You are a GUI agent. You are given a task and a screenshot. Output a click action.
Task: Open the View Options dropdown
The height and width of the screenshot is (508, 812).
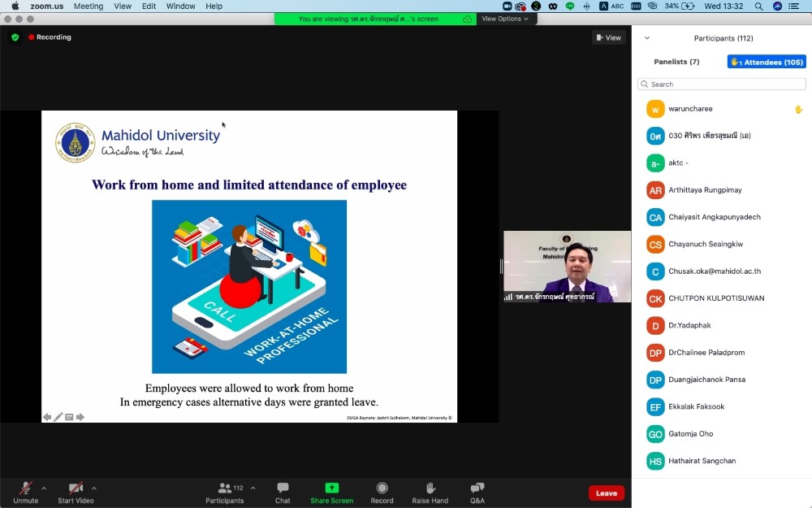[505, 19]
